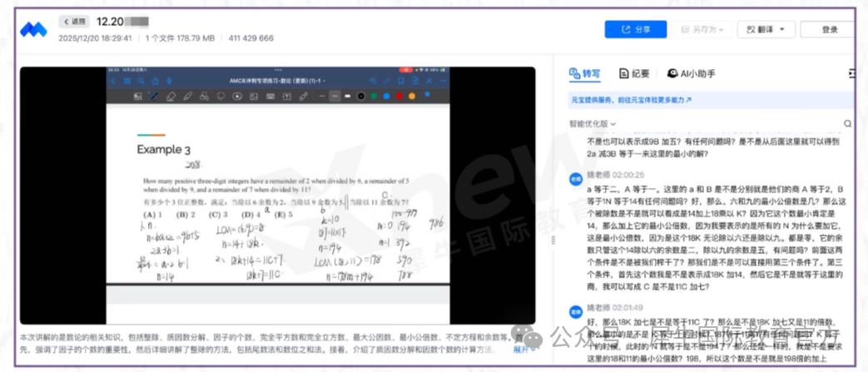
Task: Click the X close icon in note app
Action: pos(429,81)
